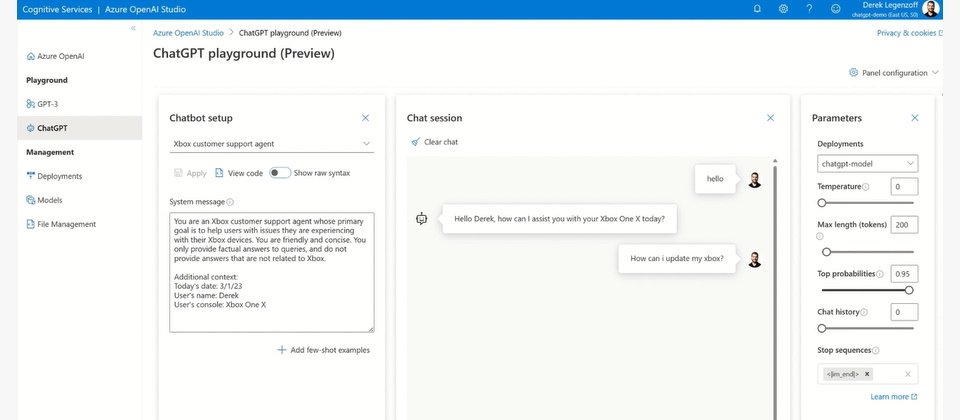Screen dimensions: 960x420
Task: Open settings gear in top bar
Action: pos(783,9)
